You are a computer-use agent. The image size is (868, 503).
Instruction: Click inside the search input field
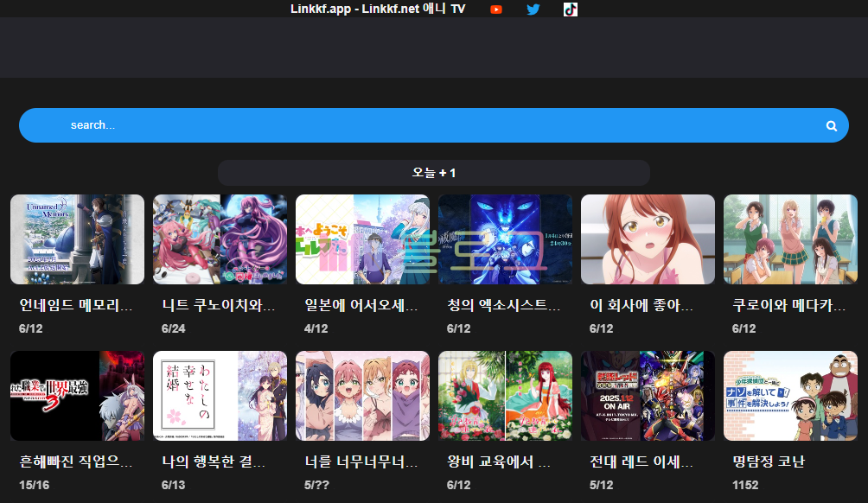click(346, 124)
